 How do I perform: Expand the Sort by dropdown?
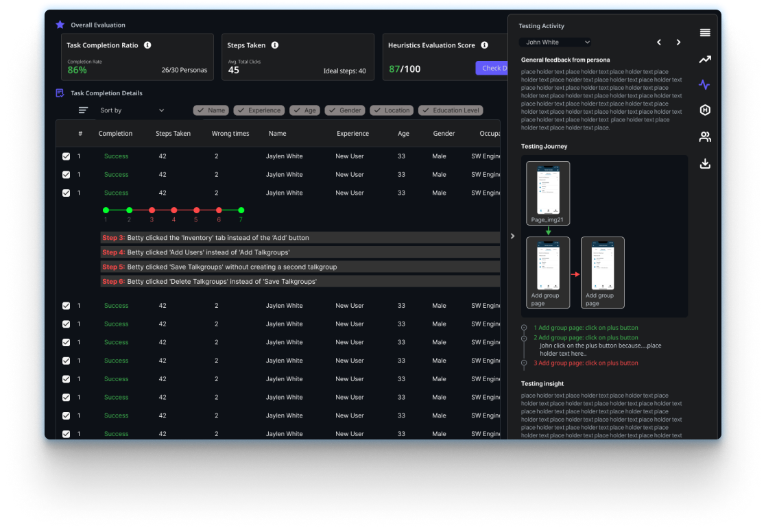point(132,110)
